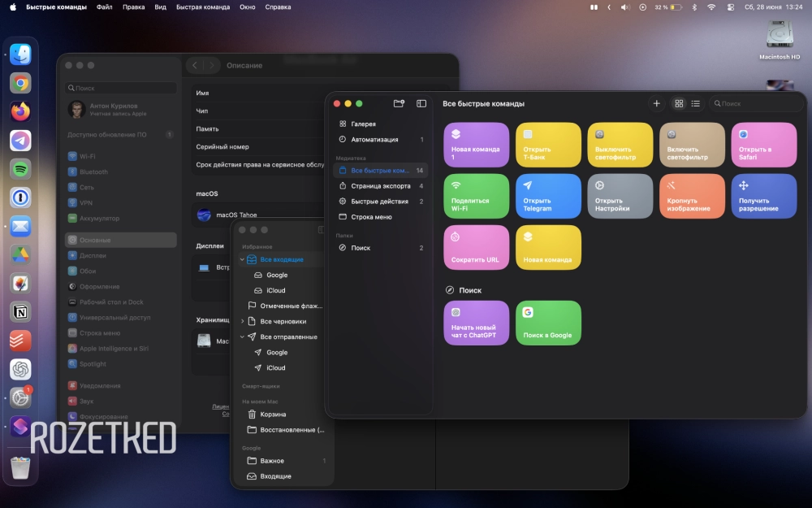Open the Файл menu

(x=104, y=7)
